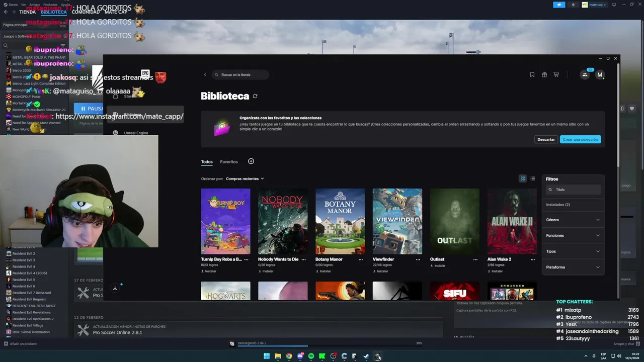Open the gift card icon in Epic header

[x=544, y=74]
